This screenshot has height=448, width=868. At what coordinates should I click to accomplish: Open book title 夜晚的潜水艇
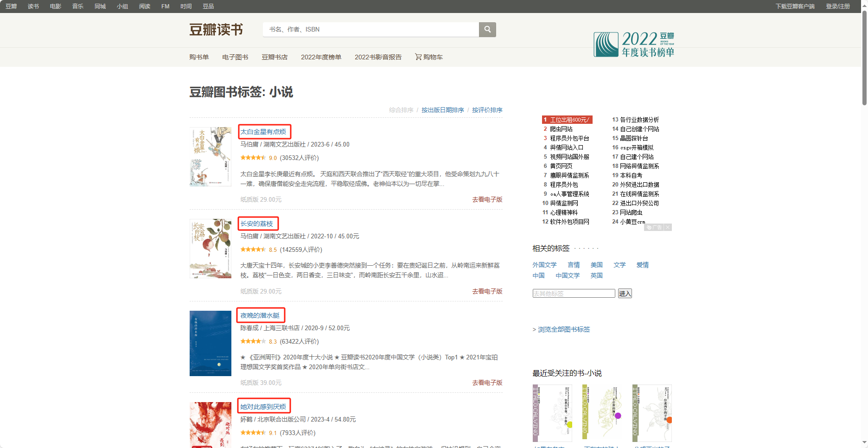pos(260,315)
